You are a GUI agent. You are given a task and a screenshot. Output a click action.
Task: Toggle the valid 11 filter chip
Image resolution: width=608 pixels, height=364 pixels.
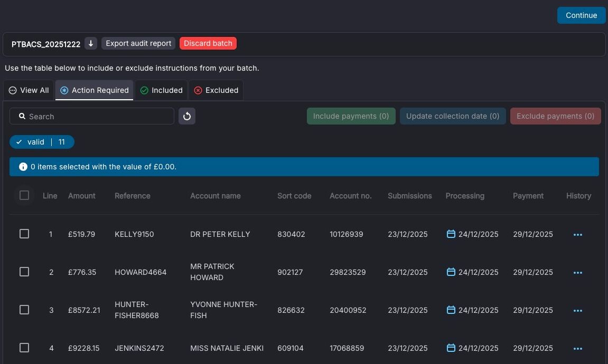pyautogui.click(x=42, y=142)
